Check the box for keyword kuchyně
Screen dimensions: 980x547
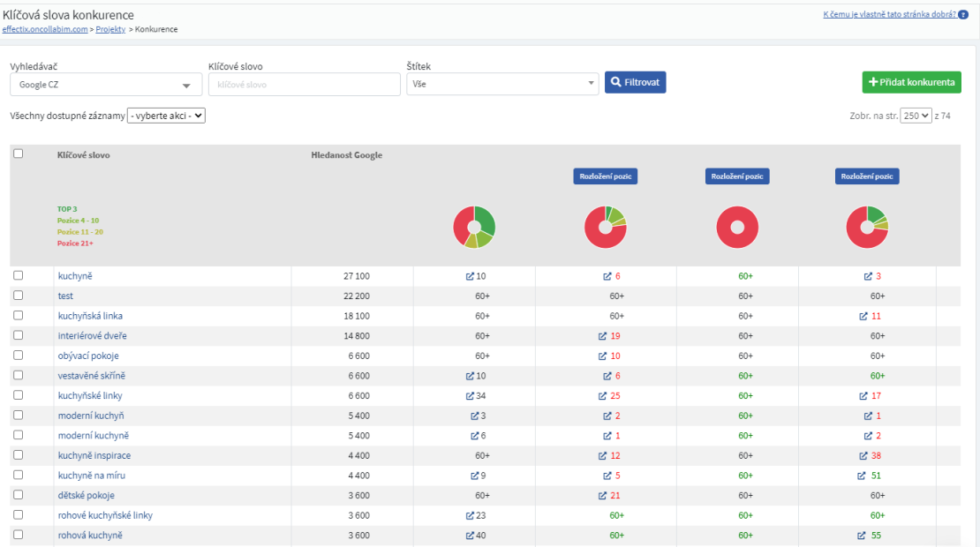click(19, 275)
